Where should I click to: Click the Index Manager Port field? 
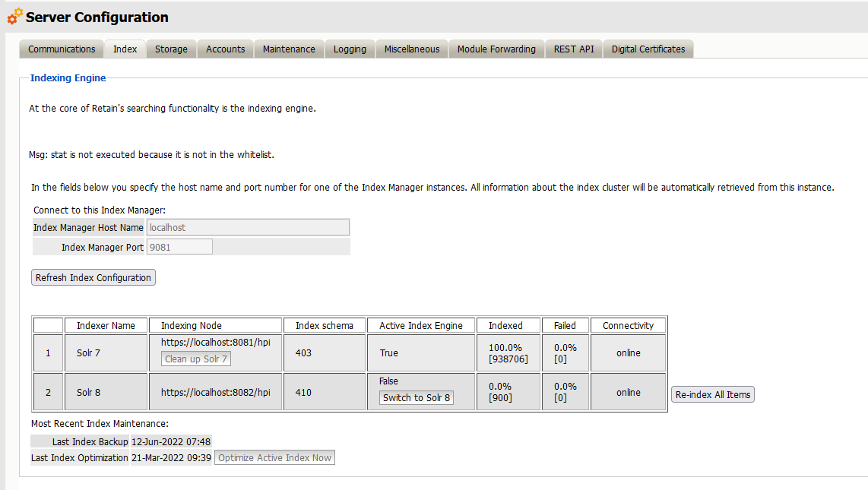(x=179, y=246)
